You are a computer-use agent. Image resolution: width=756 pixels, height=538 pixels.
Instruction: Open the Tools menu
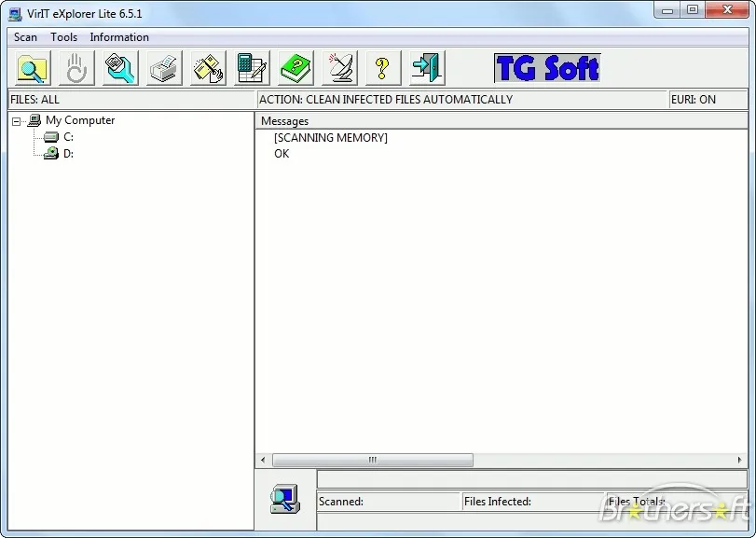pyautogui.click(x=63, y=37)
